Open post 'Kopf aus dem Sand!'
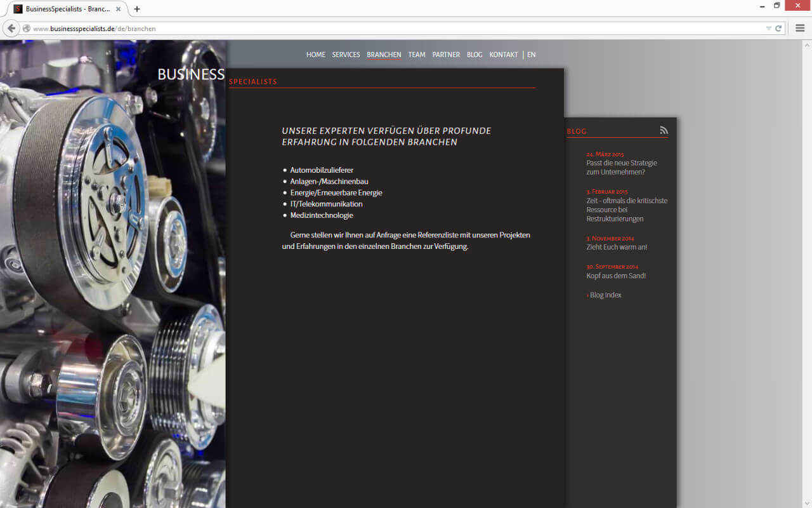This screenshot has width=812, height=508. [x=616, y=276]
